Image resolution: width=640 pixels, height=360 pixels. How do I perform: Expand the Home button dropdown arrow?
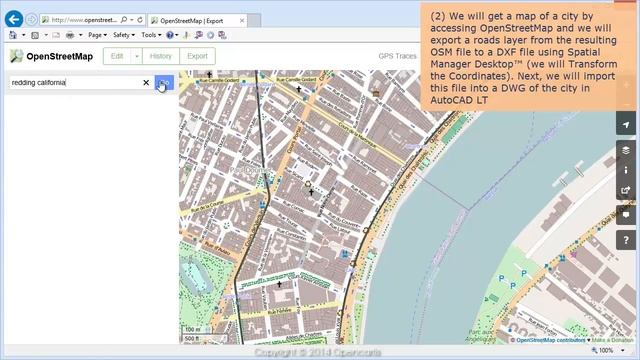click(x=24, y=35)
